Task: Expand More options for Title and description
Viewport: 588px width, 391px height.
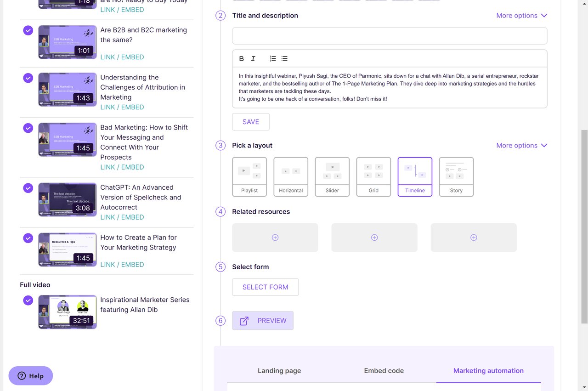Action: [x=522, y=16]
